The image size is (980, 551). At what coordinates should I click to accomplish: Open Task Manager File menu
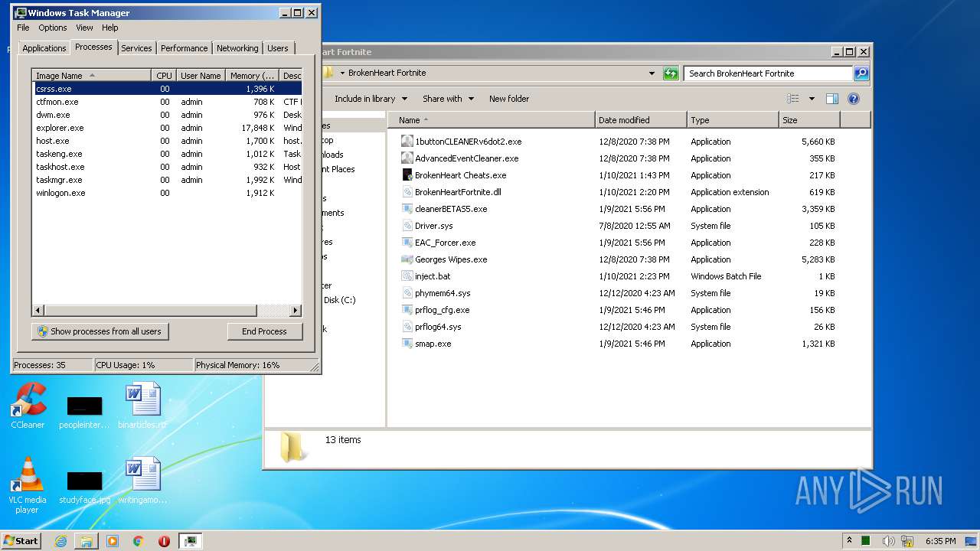click(23, 28)
